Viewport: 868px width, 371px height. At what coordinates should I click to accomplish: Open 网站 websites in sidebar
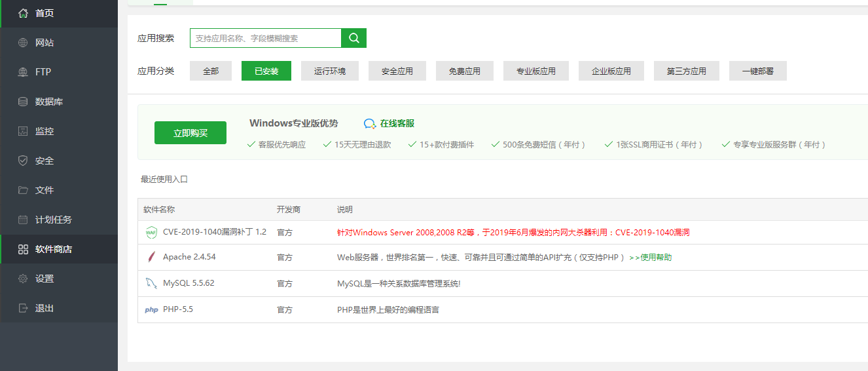point(45,43)
